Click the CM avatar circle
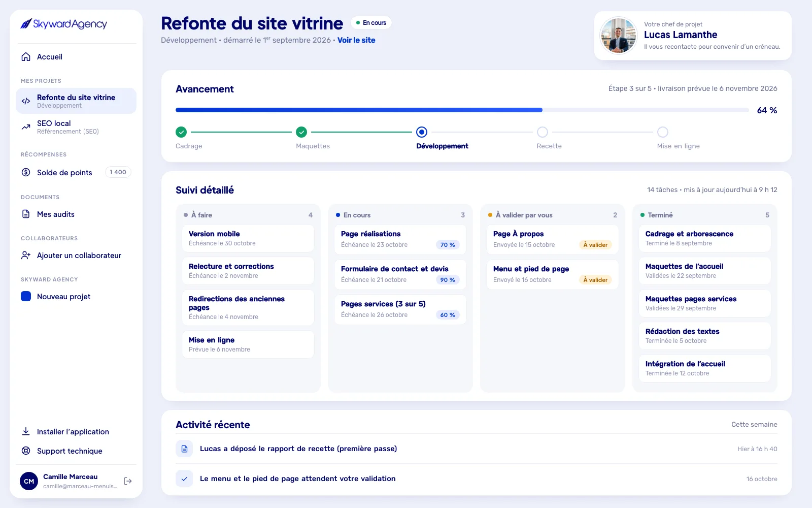 point(29,481)
